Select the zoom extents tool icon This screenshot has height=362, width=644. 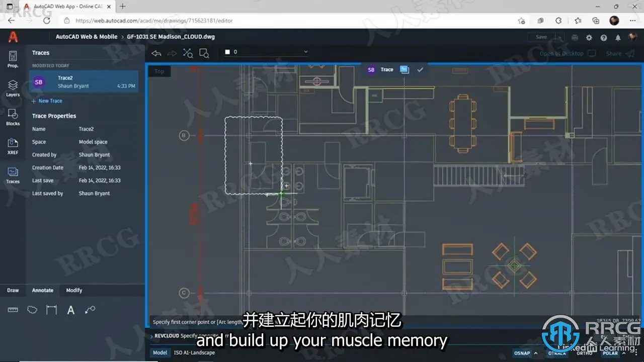[x=188, y=53]
